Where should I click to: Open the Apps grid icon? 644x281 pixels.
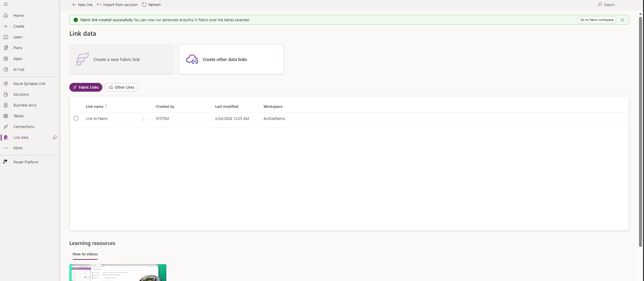click(6, 59)
